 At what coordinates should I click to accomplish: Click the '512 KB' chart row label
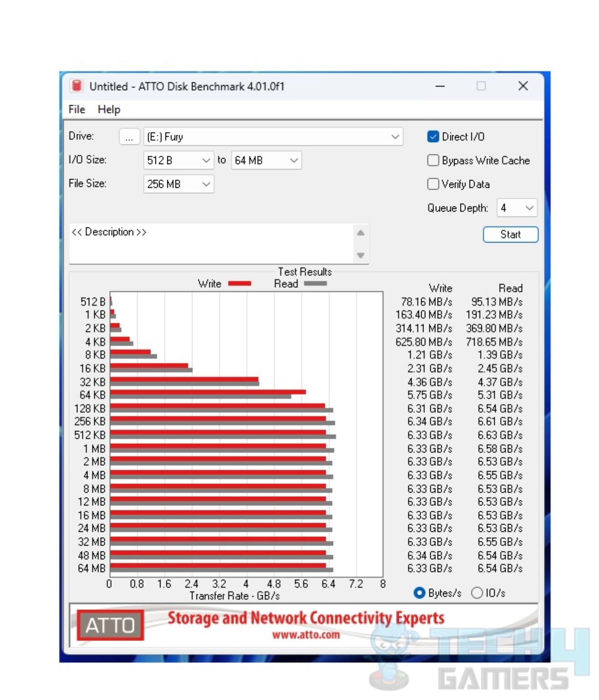90,435
